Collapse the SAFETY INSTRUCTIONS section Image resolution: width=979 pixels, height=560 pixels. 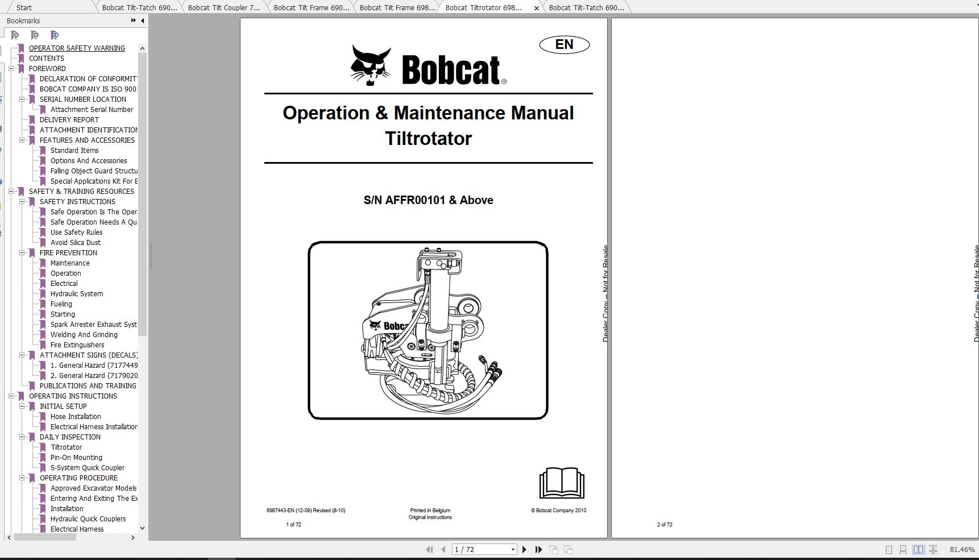click(22, 201)
